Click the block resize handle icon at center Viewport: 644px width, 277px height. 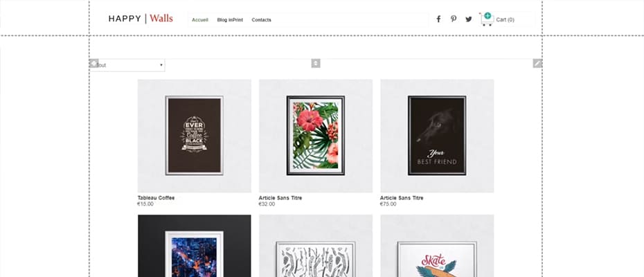pos(316,63)
